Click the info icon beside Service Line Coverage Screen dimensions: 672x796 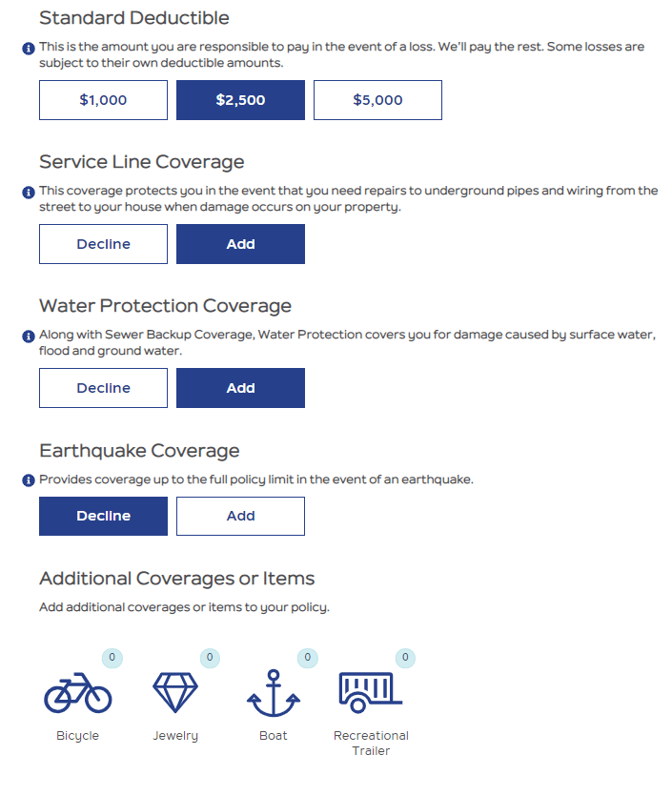pos(27,192)
